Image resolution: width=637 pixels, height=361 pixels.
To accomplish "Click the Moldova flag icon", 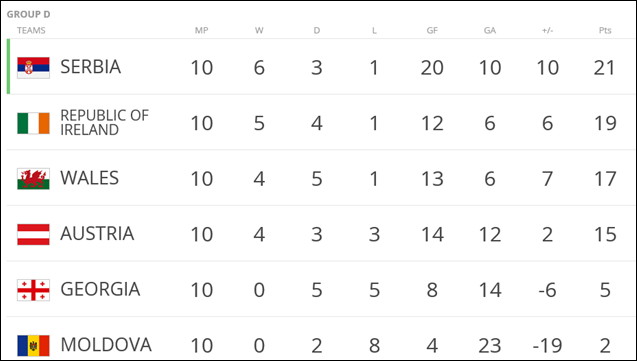I will click(33, 345).
